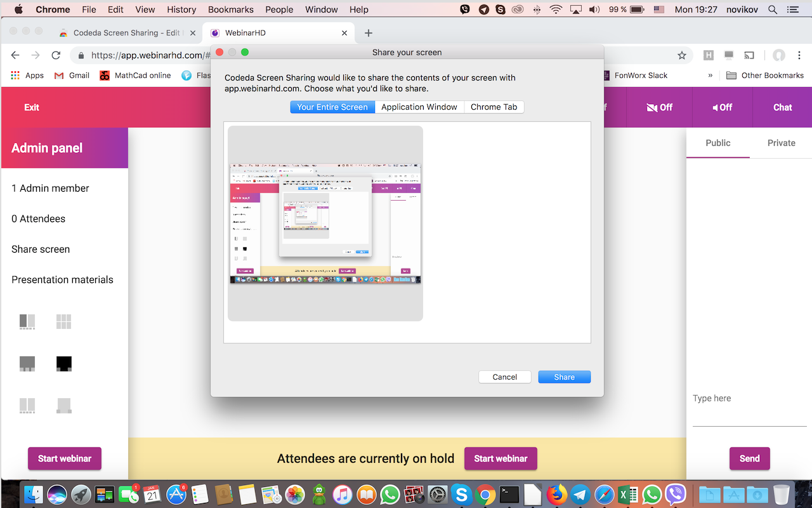
Task: Enable Chat in the top toolbar
Action: [x=782, y=107]
